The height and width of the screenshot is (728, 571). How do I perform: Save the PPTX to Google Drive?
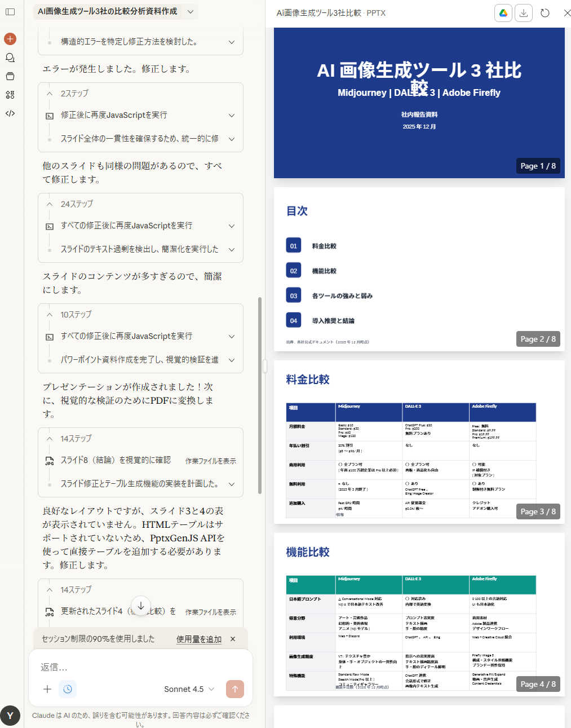coord(503,13)
